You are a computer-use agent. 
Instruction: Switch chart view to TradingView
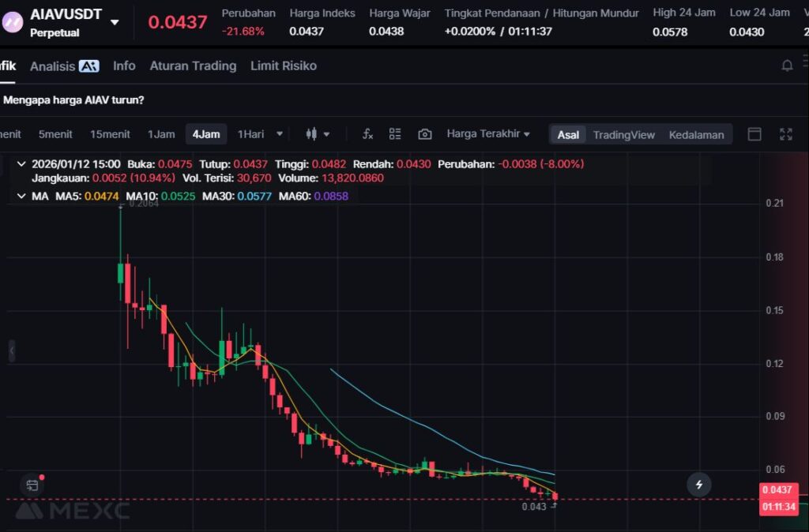[x=623, y=134]
